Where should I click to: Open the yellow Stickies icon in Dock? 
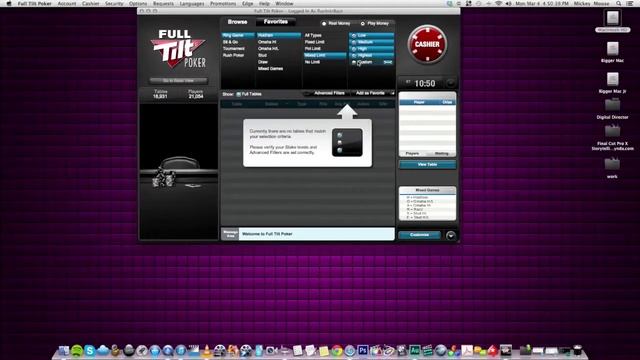click(324, 351)
